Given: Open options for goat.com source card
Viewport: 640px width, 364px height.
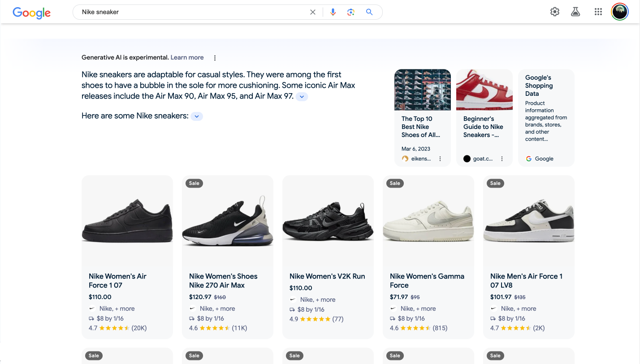Looking at the screenshot, I should (502, 159).
